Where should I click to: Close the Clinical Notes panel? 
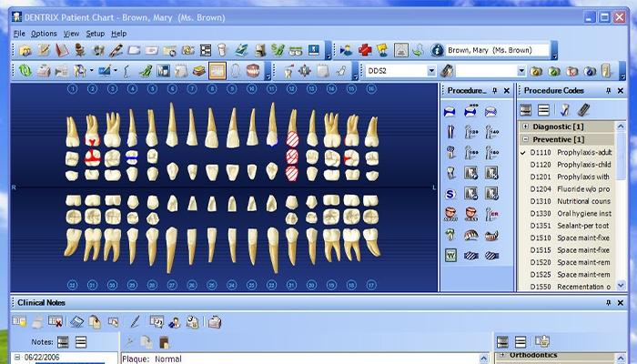pos(621,303)
